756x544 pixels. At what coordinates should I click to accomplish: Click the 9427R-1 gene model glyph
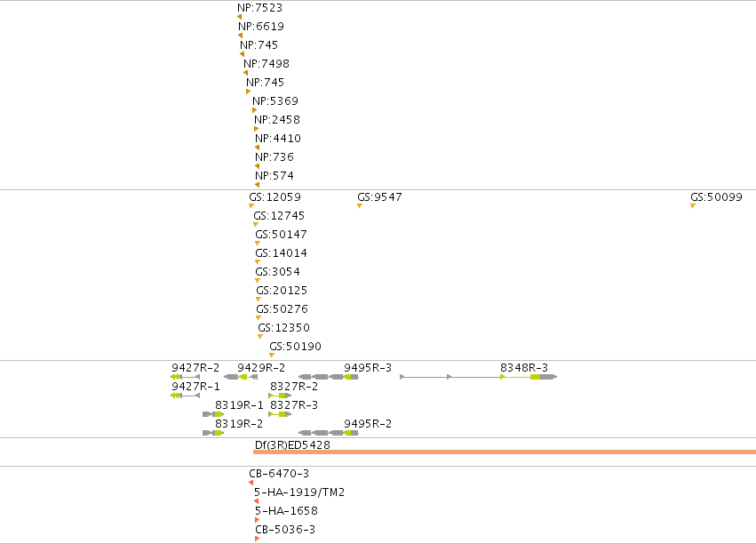186,396
